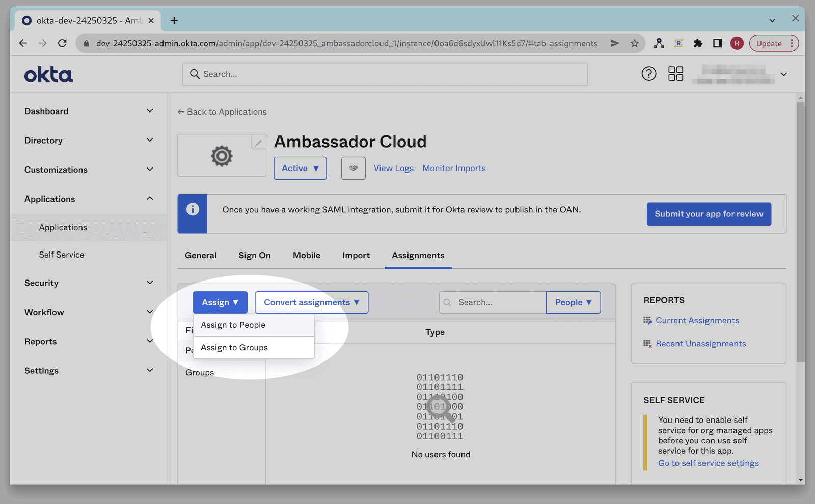The width and height of the screenshot is (815, 504).
Task: Open the Chrome three-dot menu
Action: [x=792, y=43]
